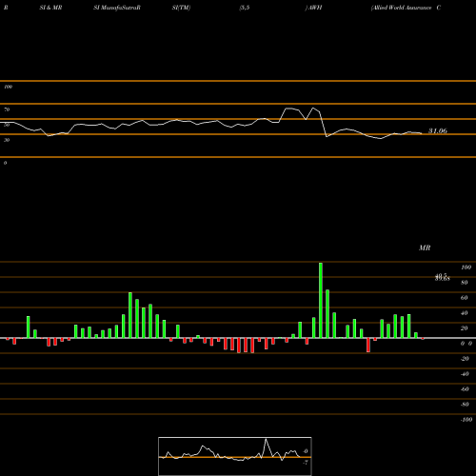This screenshot has height=476, width=476.
Task: Click the RSI axis label 100
Action: pos(8,87)
